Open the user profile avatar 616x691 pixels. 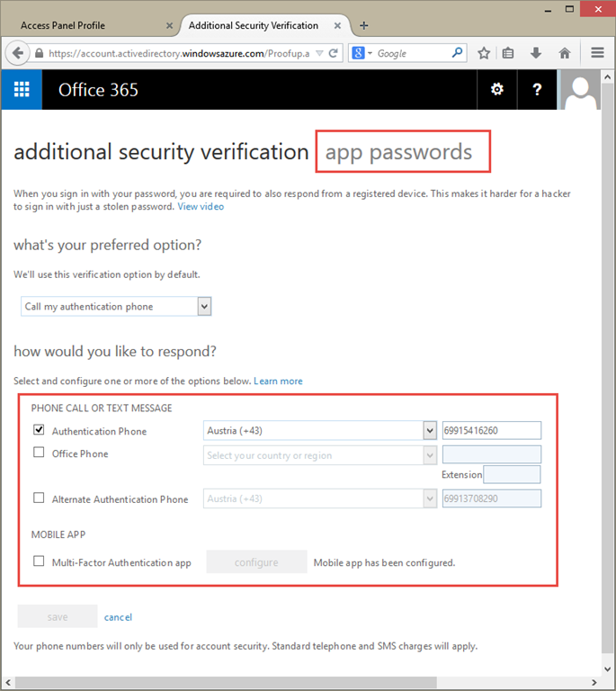tap(581, 89)
